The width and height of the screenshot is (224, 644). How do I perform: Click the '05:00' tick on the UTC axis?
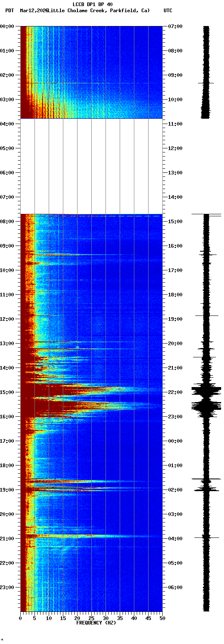click(175, 563)
